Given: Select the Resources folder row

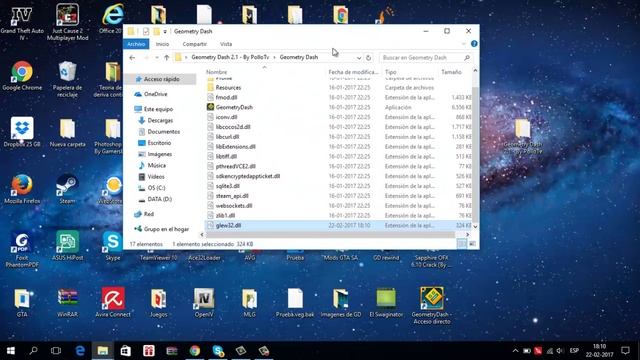Looking at the screenshot, I should pyautogui.click(x=339, y=87).
